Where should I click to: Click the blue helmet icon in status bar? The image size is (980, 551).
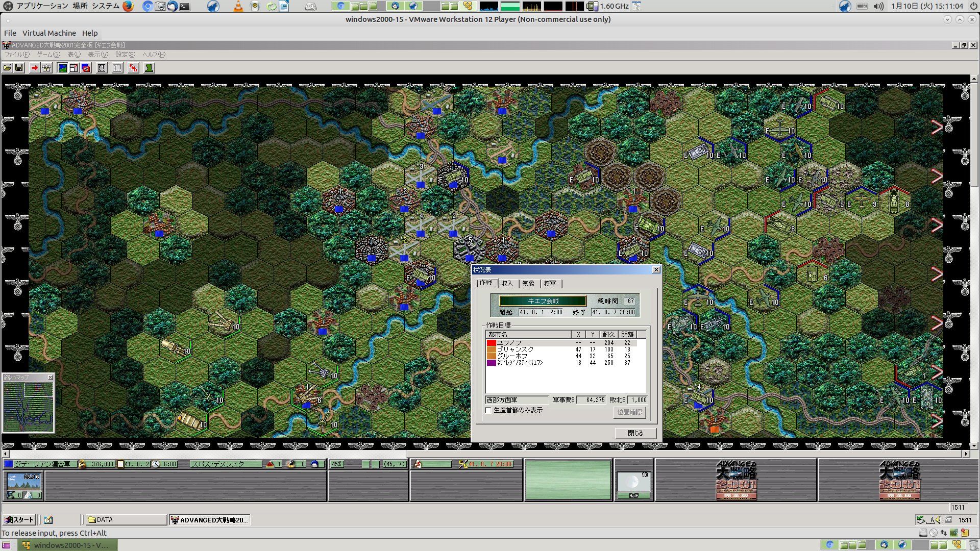coord(314,464)
